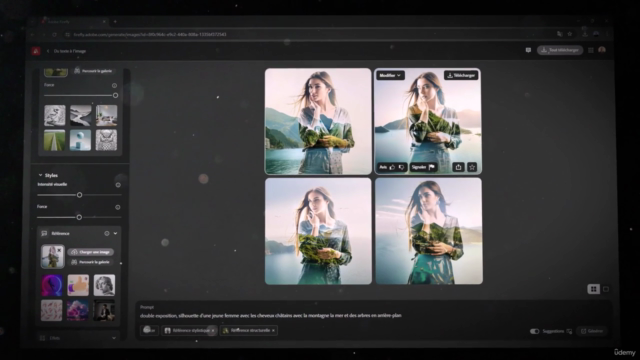Click the share icon on second image
640x360 pixels.
(458, 167)
